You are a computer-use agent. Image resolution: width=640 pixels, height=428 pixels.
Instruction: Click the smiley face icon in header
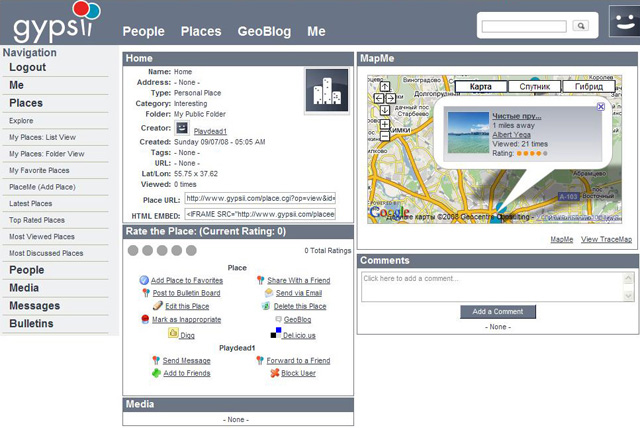point(624,23)
